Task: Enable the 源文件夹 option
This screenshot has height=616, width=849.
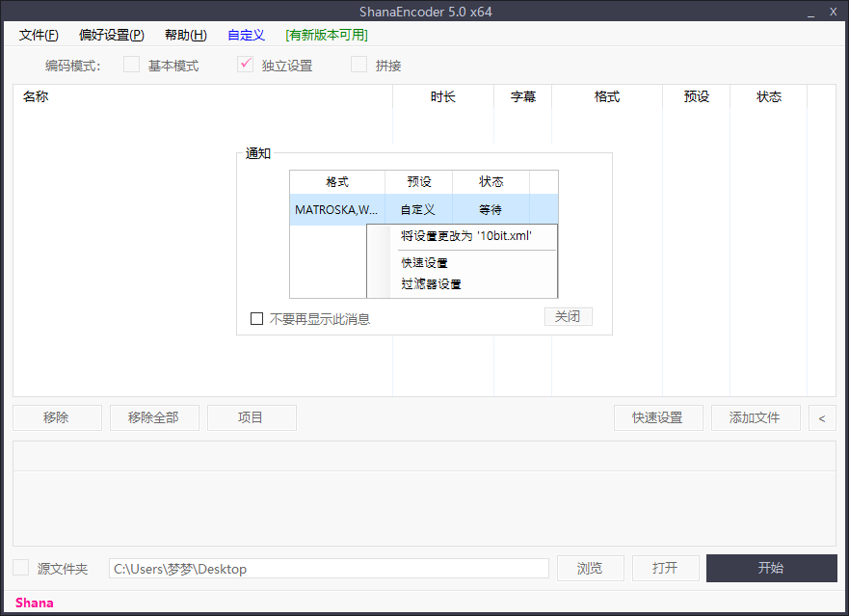Action: (20, 568)
